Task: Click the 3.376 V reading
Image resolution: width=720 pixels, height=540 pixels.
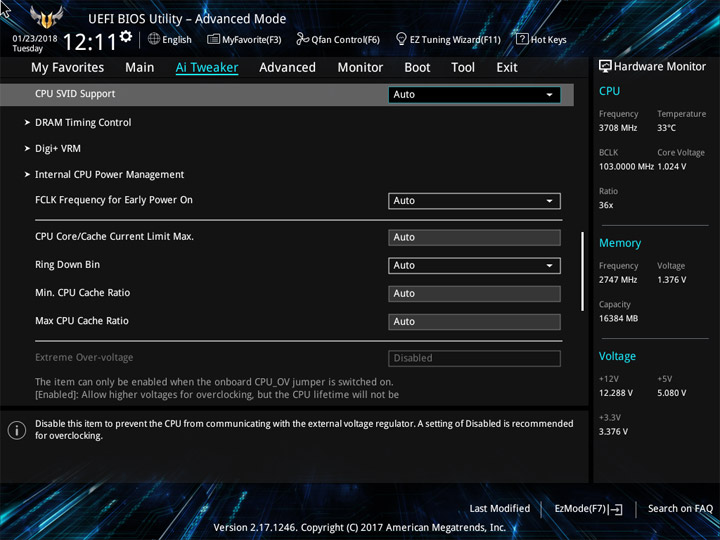Action: (x=613, y=432)
